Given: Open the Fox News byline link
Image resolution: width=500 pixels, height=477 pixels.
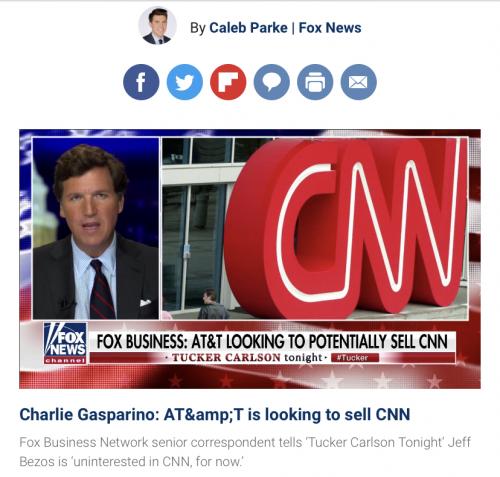Looking at the screenshot, I should coord(330,28).
